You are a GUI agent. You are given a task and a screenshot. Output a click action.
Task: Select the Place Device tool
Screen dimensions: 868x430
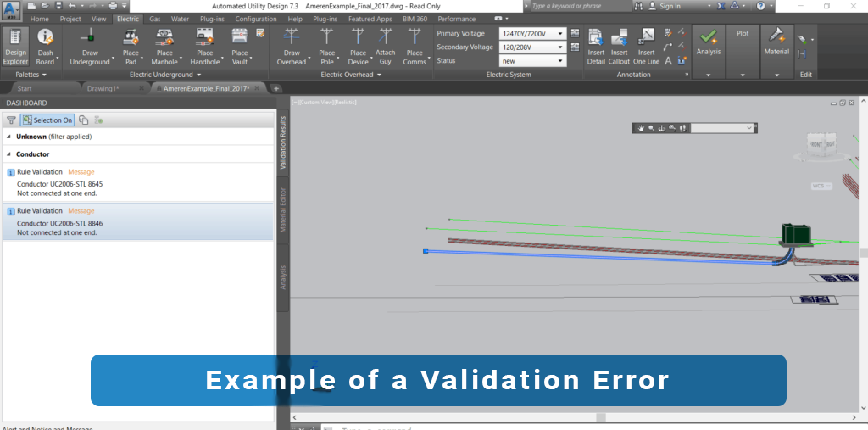click(x=359, y=47)
